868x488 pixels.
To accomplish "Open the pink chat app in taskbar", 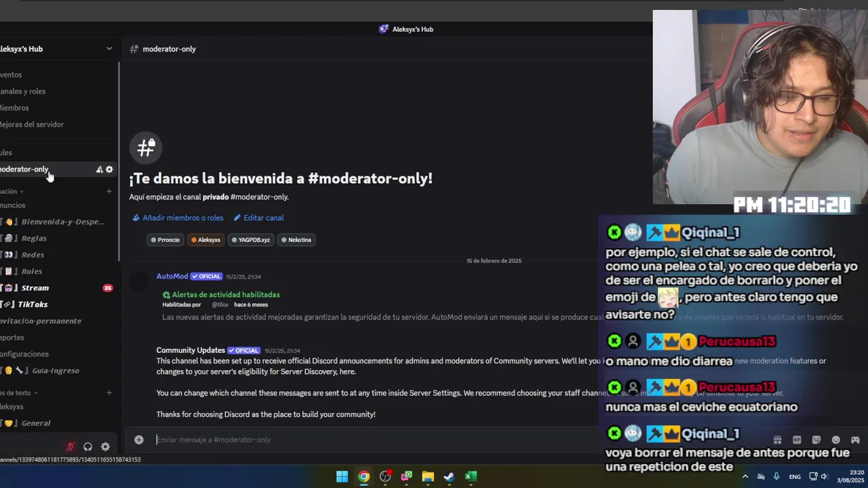I will tap(406, 476).
